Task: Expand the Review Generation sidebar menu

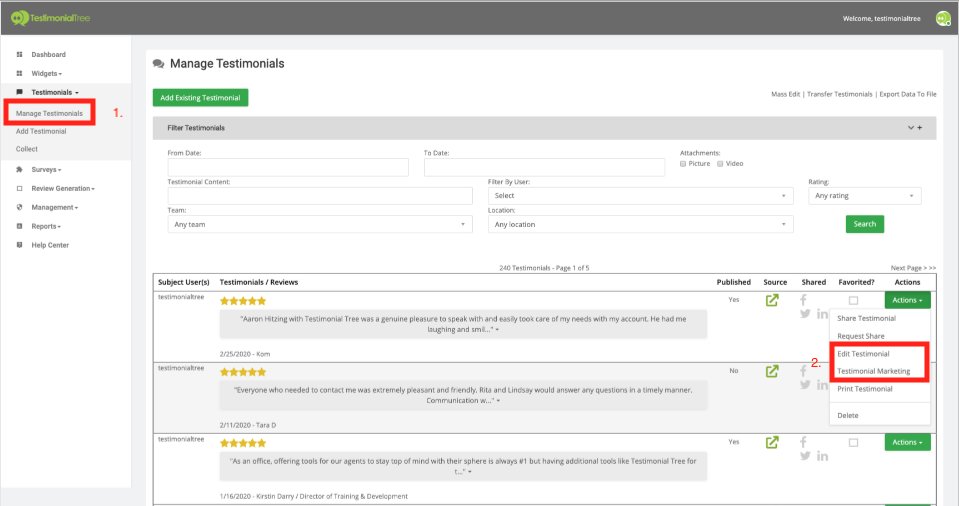Action: pos(63,188)
